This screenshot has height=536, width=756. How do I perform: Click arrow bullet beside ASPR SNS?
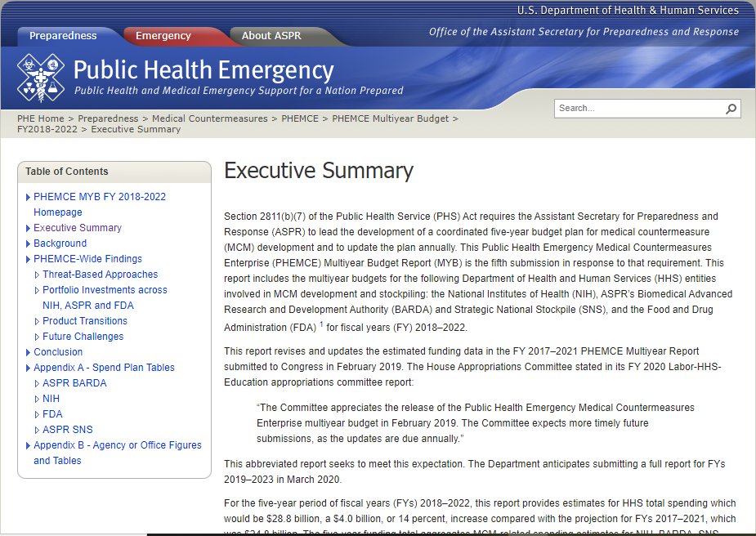coord(37,430)
